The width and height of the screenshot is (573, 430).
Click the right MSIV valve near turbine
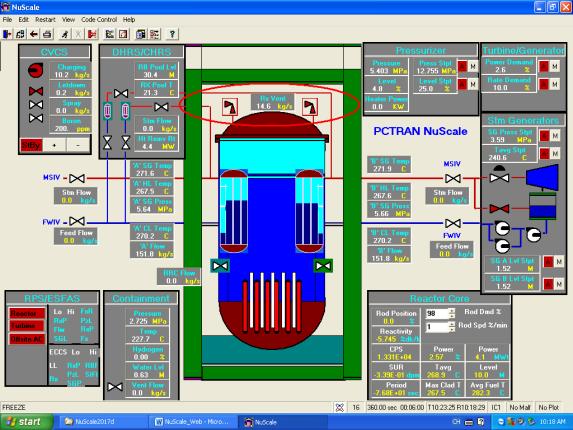pos(453,178)
